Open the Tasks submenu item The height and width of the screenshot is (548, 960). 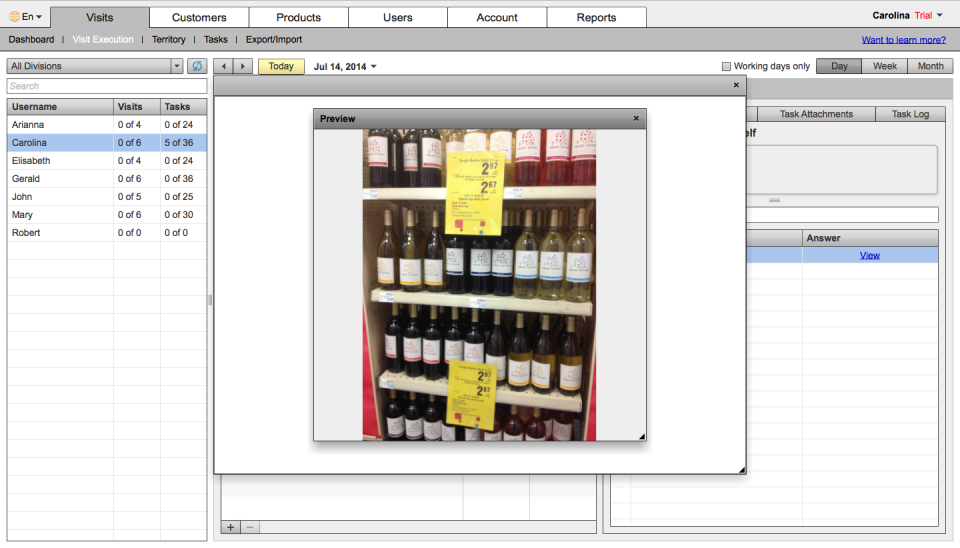pyautogui.click(x=216, y=39)
